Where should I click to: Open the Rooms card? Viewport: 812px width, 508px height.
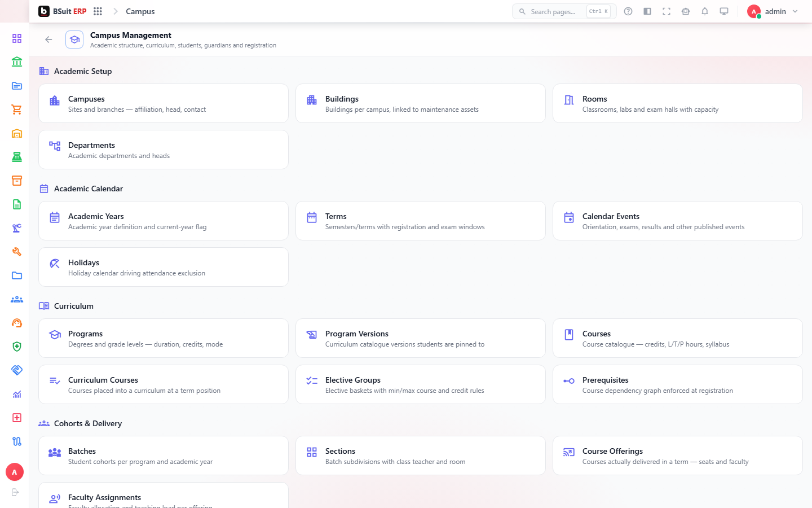pyautogui.click(x=678, y=103)
